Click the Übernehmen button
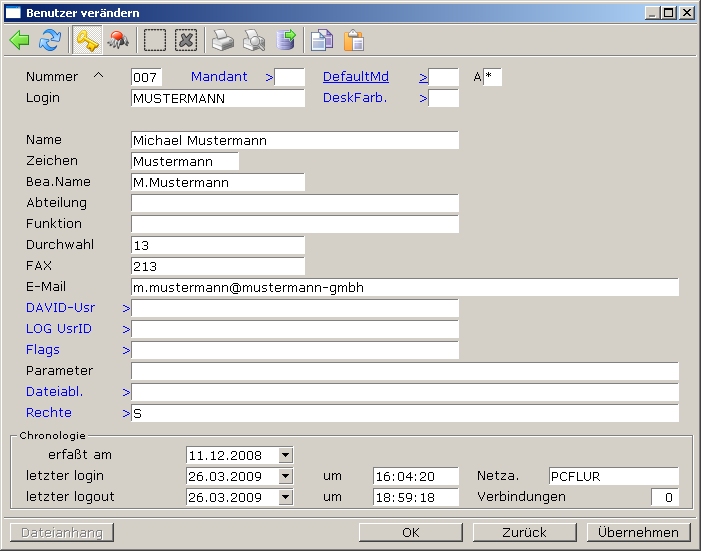The image size is (701, 551). (x=639, y=532)
